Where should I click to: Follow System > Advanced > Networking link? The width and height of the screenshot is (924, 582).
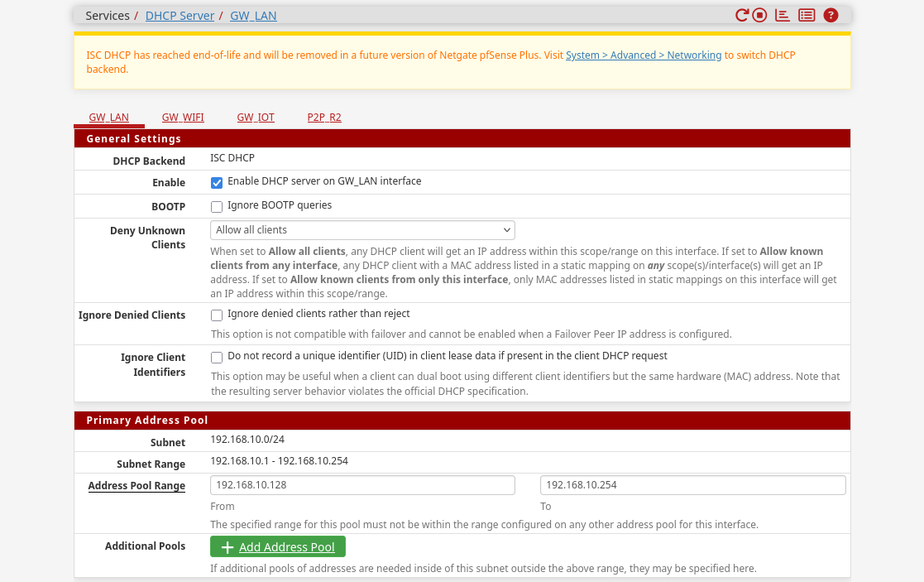point(644,55)
